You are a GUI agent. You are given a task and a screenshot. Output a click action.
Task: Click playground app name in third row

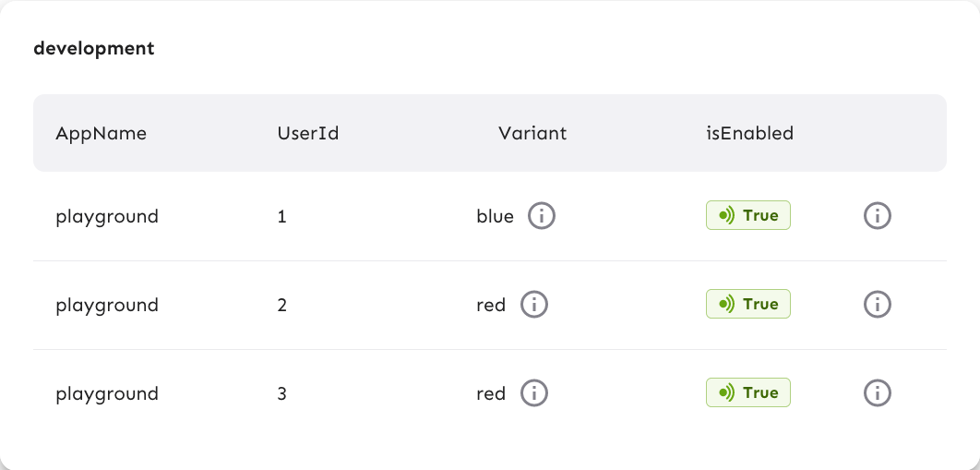tap(107, 394)
